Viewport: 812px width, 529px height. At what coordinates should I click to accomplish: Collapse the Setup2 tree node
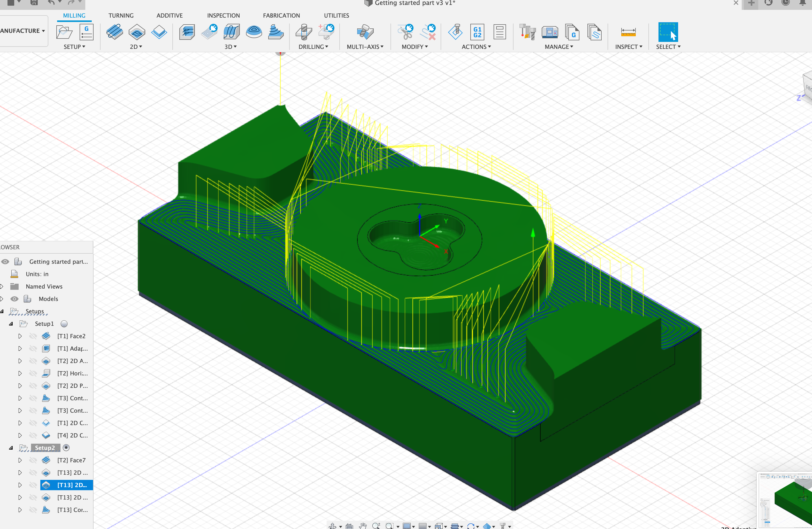pos(11,448)
